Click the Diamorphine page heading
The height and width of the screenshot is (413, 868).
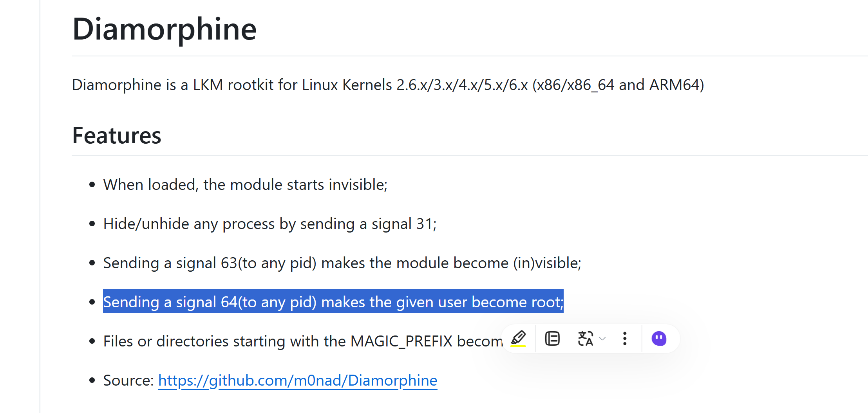[165, 29]
